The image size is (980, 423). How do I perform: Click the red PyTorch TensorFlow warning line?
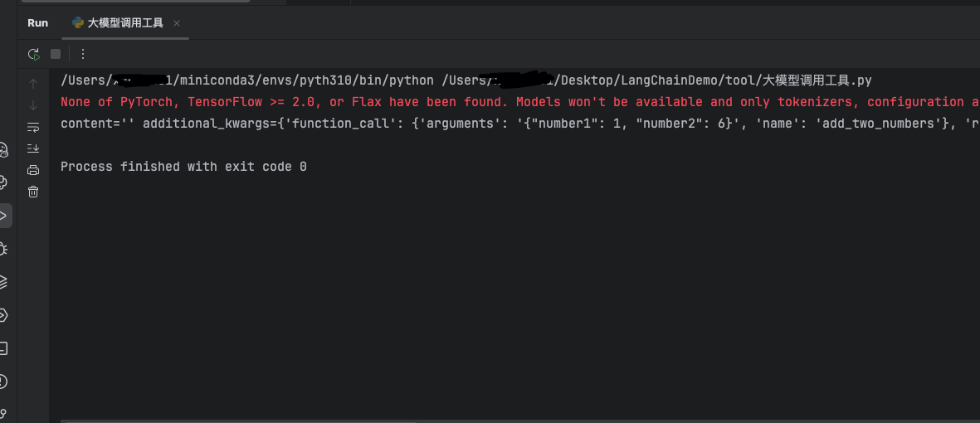(520, 102)
